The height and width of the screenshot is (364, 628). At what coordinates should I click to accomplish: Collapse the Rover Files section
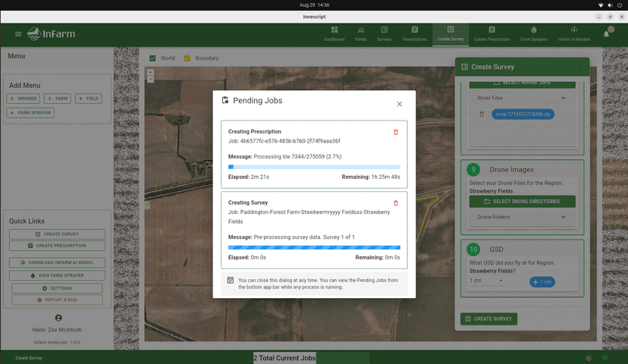click(563, 98)
